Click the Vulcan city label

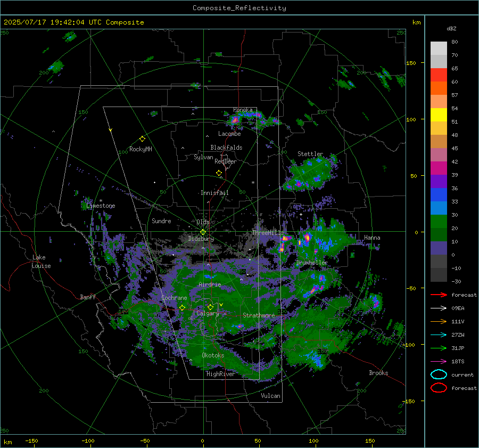pyautogui.click(x=270, y=396)
